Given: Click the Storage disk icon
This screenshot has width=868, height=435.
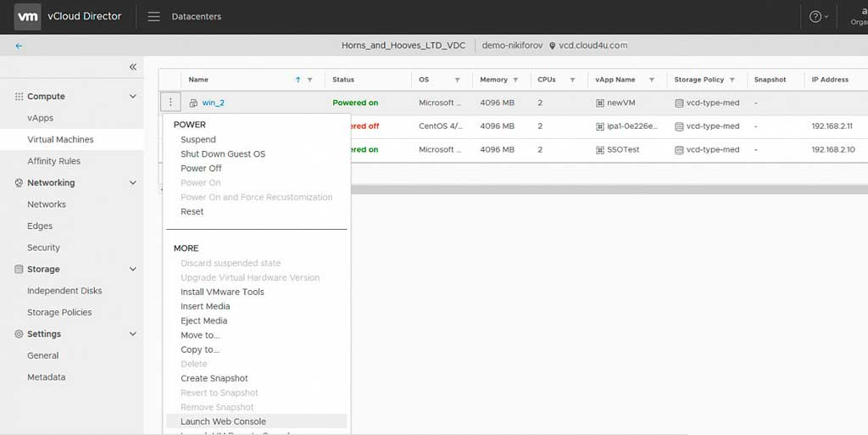Looking at the screenshot, I should coord(19,269).
